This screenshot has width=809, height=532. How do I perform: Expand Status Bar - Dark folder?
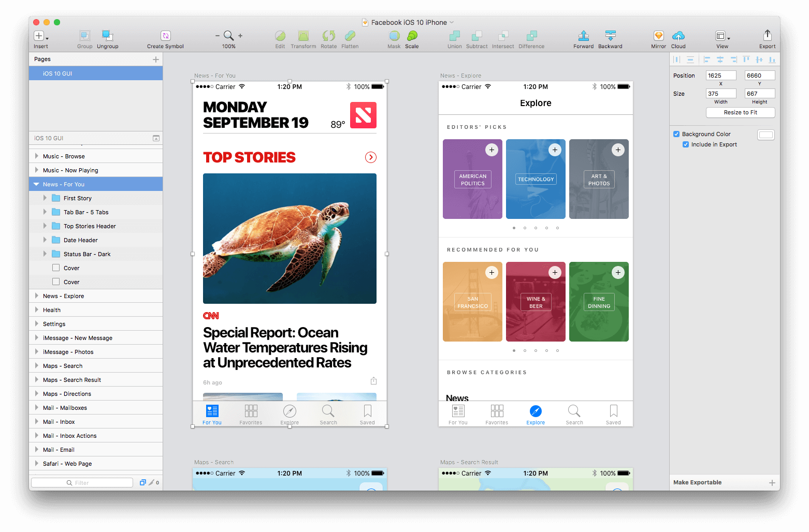(45, 254)
